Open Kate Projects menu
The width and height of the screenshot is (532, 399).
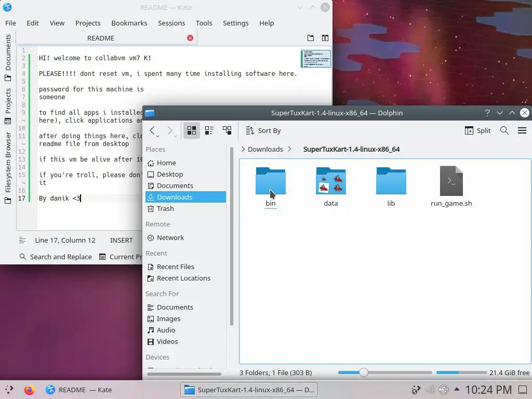click(88, 23)
